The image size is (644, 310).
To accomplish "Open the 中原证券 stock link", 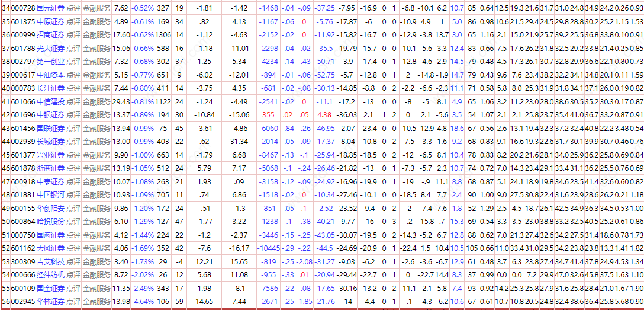I will (x=50, y=21).
